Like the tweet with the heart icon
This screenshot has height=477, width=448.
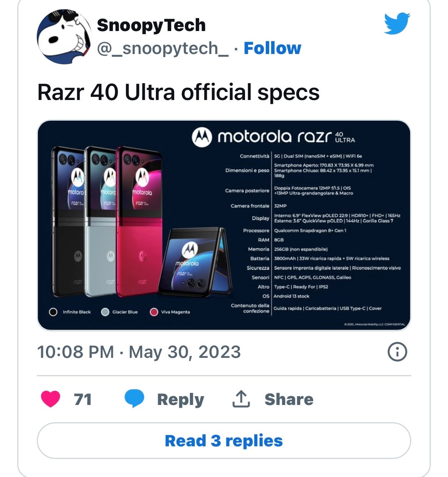51,399
